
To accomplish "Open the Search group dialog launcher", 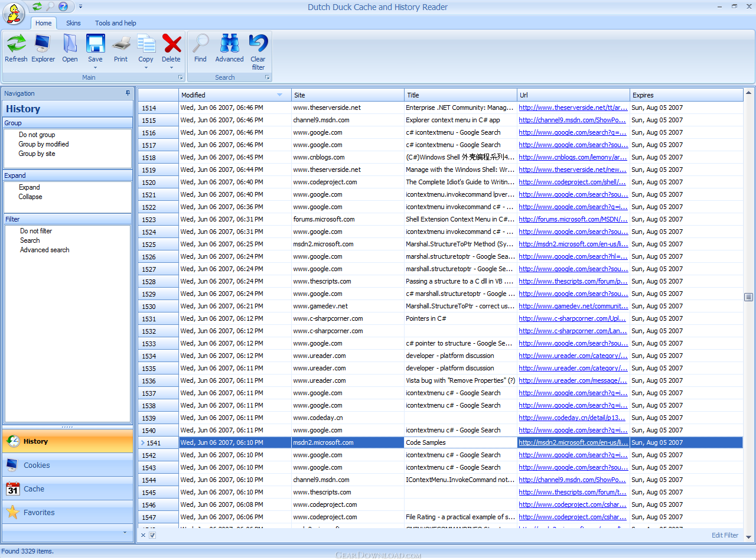I will 268,77.
